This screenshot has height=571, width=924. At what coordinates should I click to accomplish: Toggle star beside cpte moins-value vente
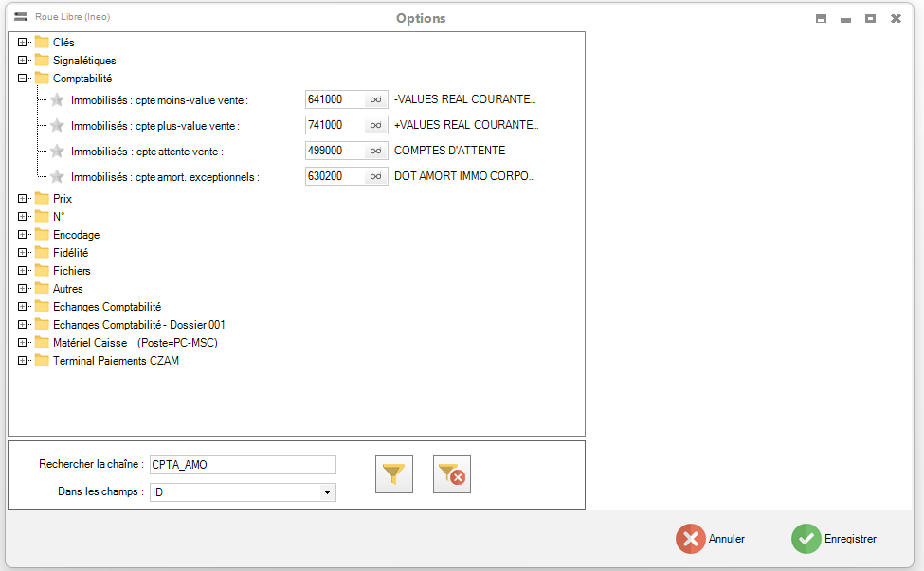57,99
